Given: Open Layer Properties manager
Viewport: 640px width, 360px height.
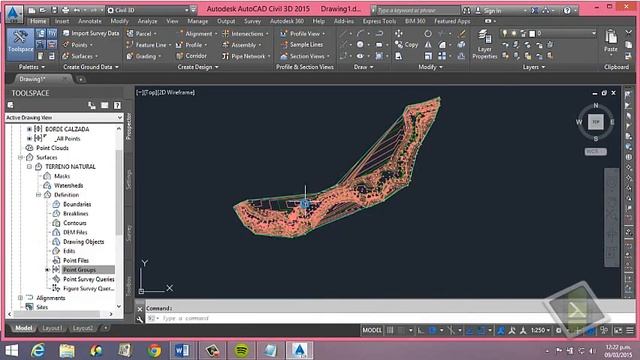Looking at the screenshot, I should click(484, 45).
